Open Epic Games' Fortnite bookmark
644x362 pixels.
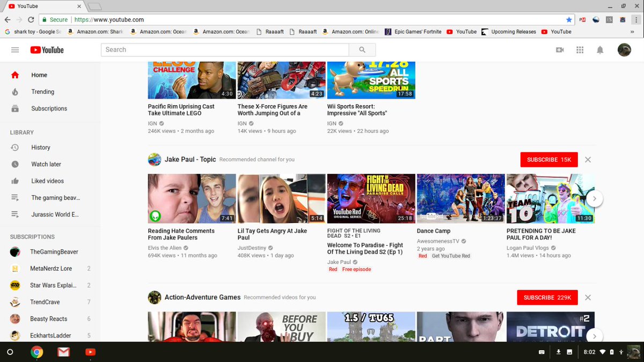tap(413, 32)
